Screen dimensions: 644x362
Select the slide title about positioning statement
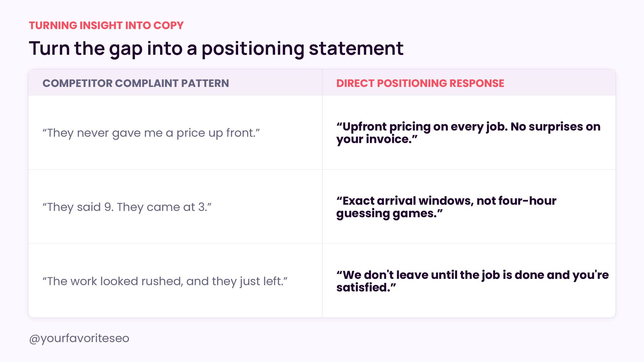[x=216, y=48]
